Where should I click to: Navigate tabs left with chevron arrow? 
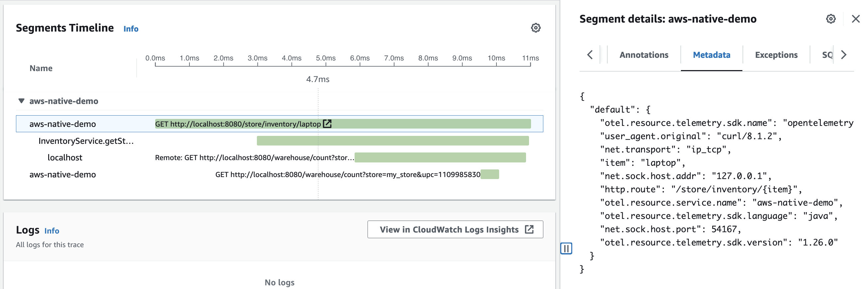click(x=590, y=54)
